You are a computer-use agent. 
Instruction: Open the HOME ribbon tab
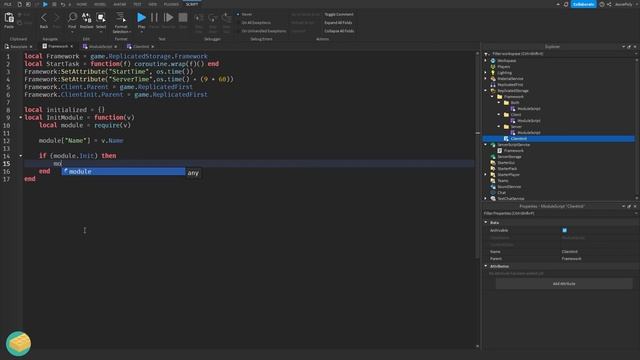(82, 4)
